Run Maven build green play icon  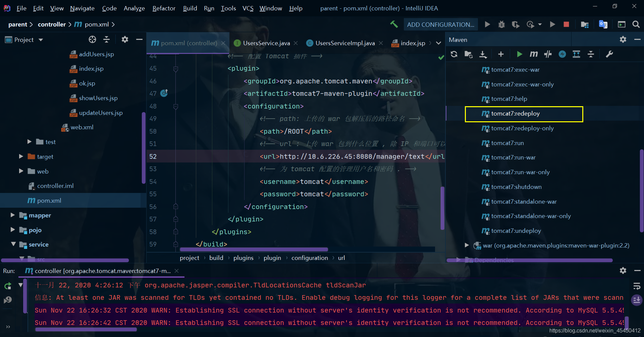(x=519, y=54)
